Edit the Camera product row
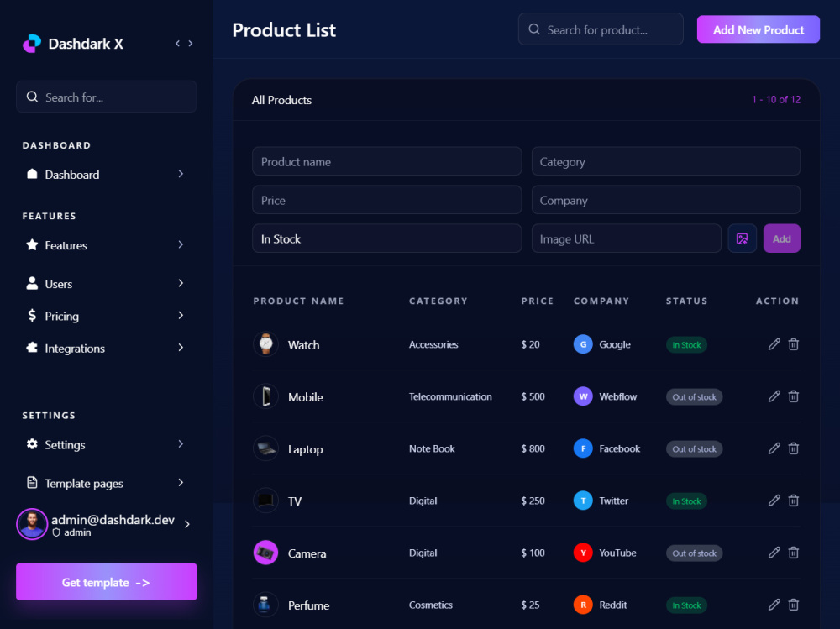This screenshot has width=840, height=629. coord(774,553)
